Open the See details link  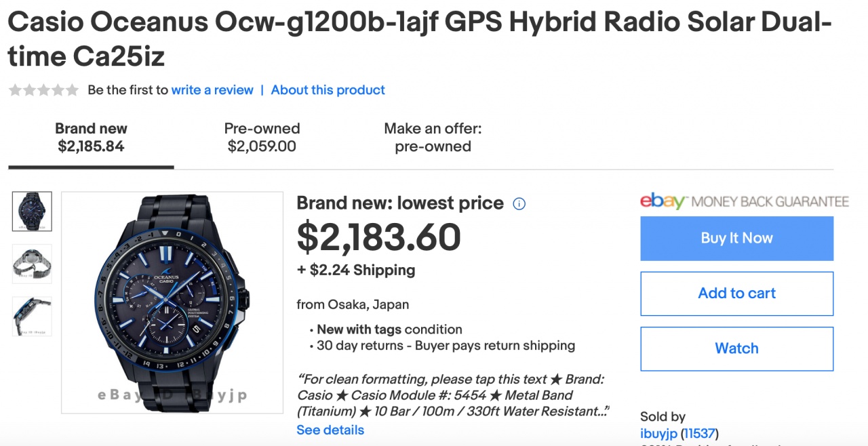(330, 430)
